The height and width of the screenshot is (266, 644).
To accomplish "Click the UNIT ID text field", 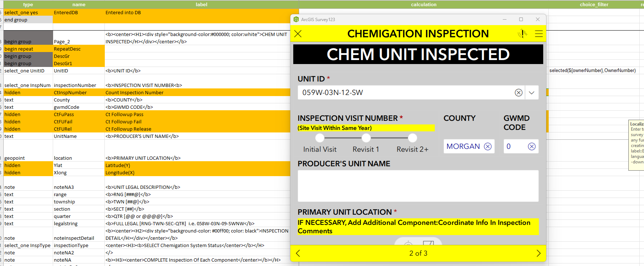I will tap(404, 93).
